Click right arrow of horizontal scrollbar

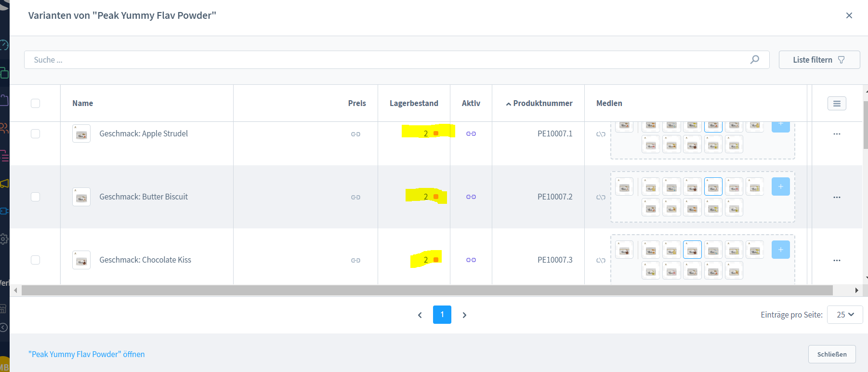click(856, 290)
